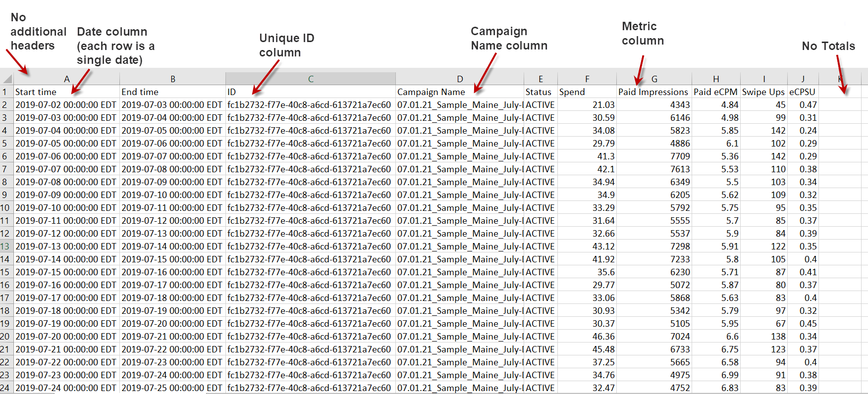Select column G header
Viewport: 868px width, 394px height.
654,79
